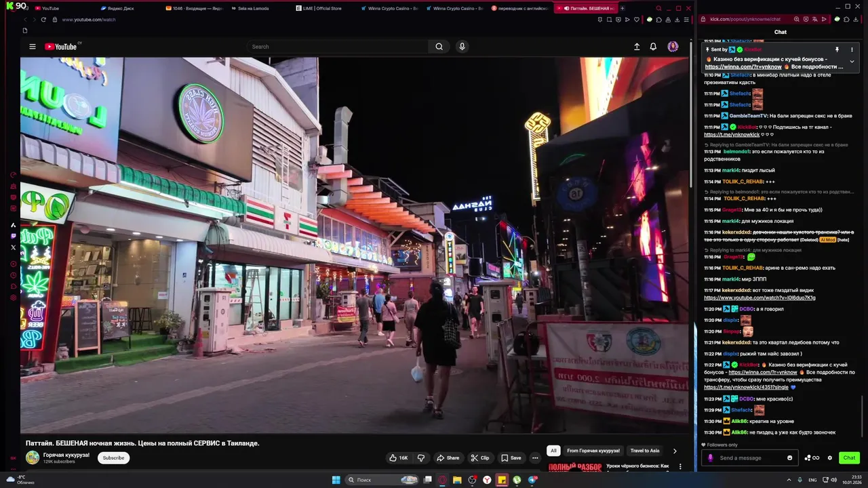Select the Travel to Asia chip
This screenshot has width=868, height=488.
[645, 451]
